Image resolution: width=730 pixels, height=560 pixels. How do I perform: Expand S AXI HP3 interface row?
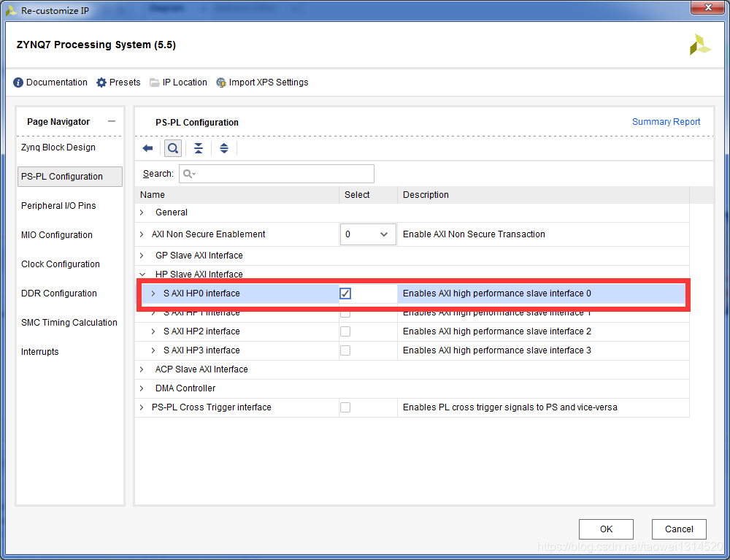[x=153, y=350]
